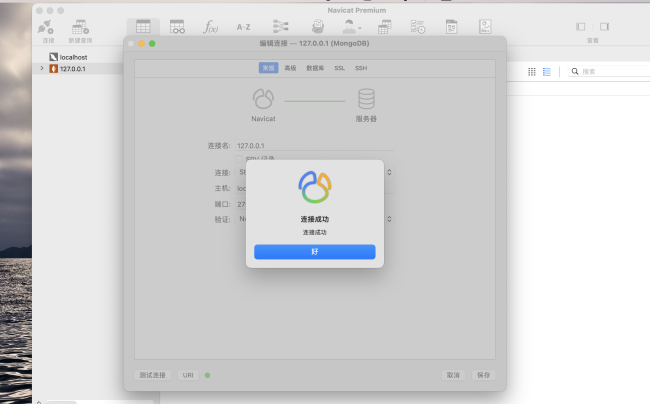
Task: Toggle the srv record checkbox
Action: pyautogui.click(x=239, y=159)
